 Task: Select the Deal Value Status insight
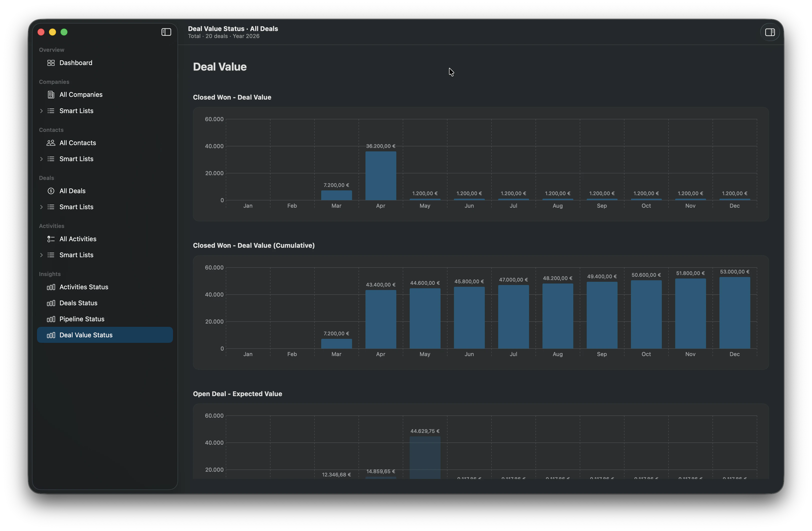click(86, 335)
